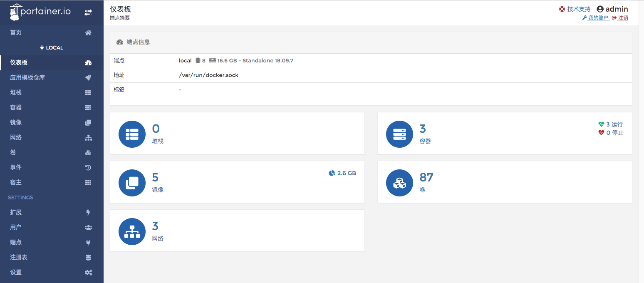Click the 87 卷 dashboard card
Screen dimensions: 644x283
[505, 182]
